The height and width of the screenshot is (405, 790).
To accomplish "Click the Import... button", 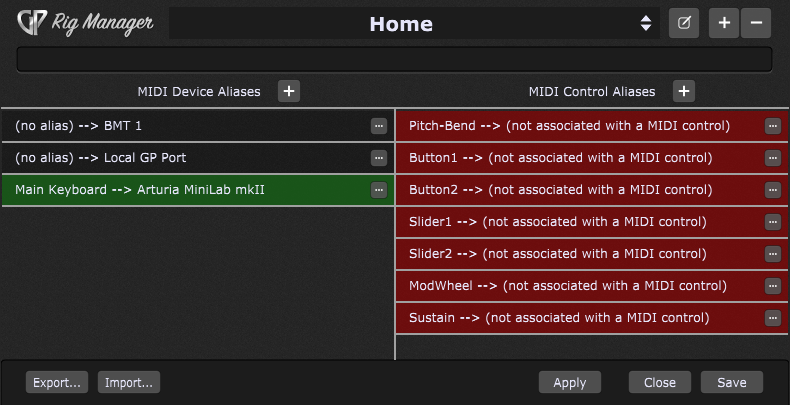I will (x=129, y=382).
